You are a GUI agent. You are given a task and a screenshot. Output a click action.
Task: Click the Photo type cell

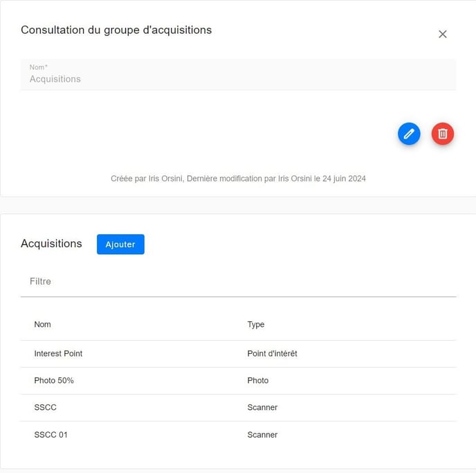coord(257,380)
